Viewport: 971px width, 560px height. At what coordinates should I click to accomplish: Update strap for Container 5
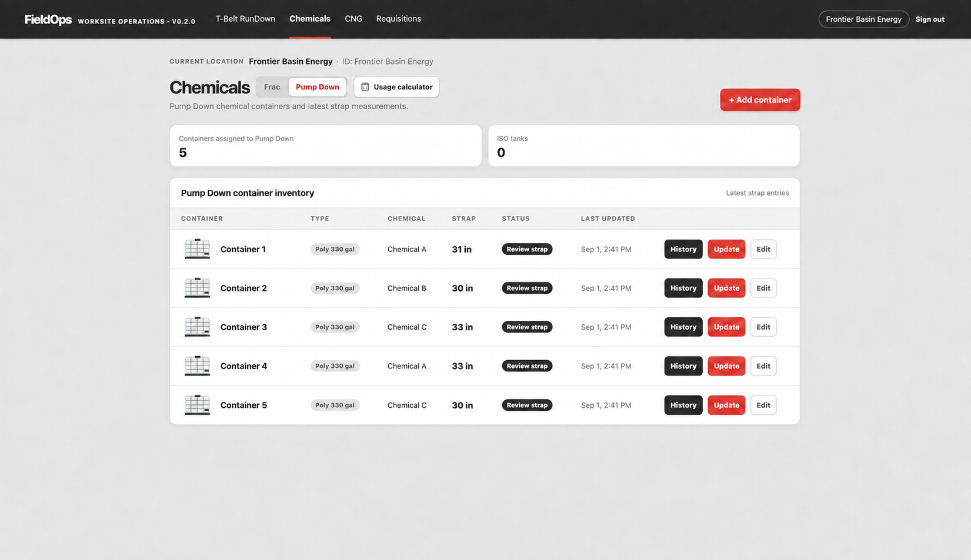(x=726, y=405)
